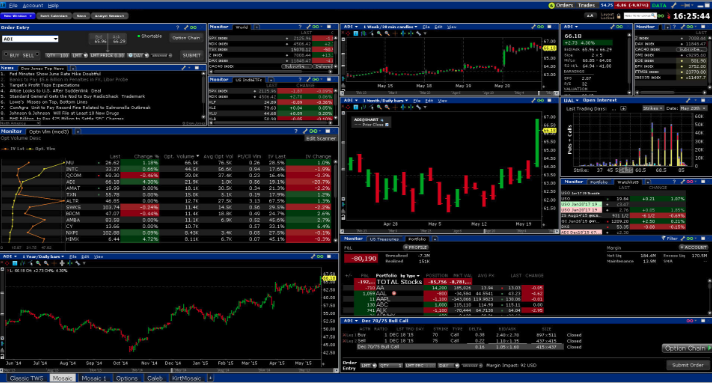Toggle the Order Entry green chain link icon
This screenshot has width=712, height=383.
point(193,28)
